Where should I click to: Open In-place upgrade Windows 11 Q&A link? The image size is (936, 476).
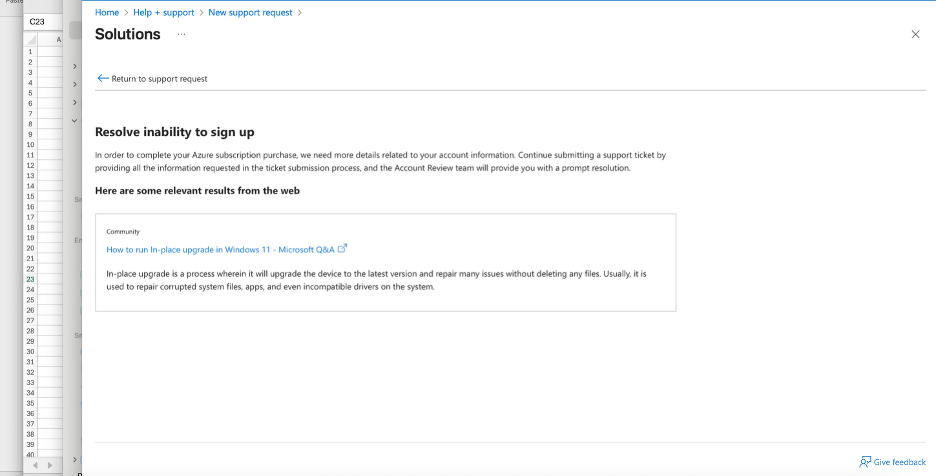point(220,250)
